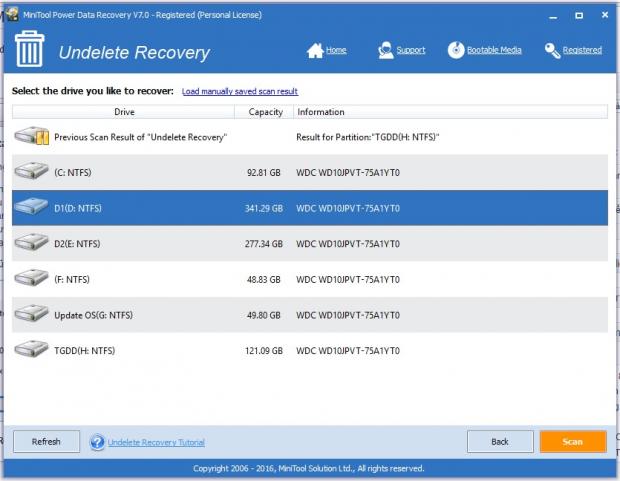Click the help icon beside Undelete Recovery Tutorial
The image size is (620, 481).
[x=97, y=442]
